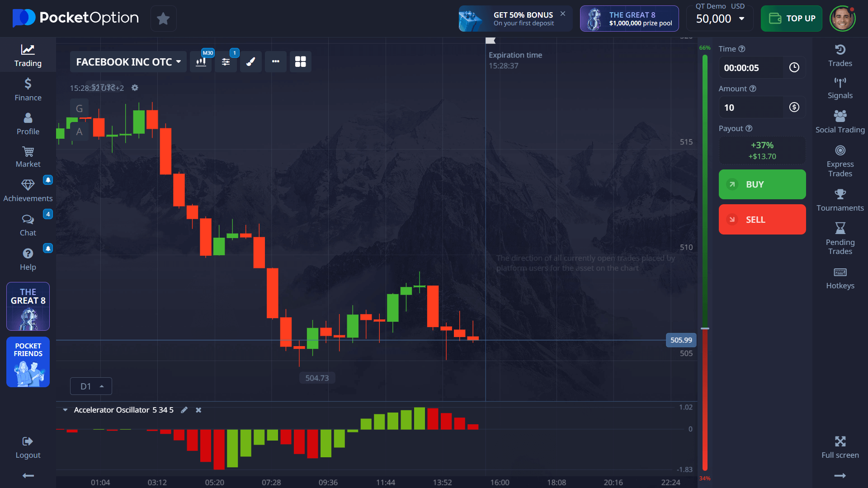Screen dimensions: 868x488
Task: Open multi-chart grid layout icon
Action: tap(300, 62)
